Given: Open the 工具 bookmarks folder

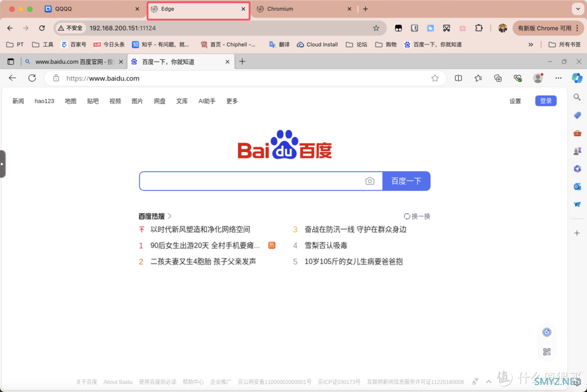Looking at the screenshot, I should point(43,45).
